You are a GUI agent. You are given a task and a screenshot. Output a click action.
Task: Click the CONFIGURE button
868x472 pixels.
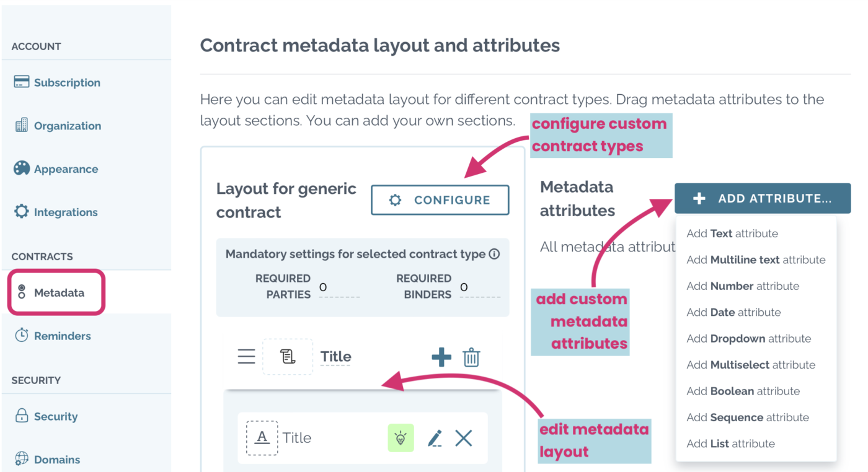click(x=440, y=200)
